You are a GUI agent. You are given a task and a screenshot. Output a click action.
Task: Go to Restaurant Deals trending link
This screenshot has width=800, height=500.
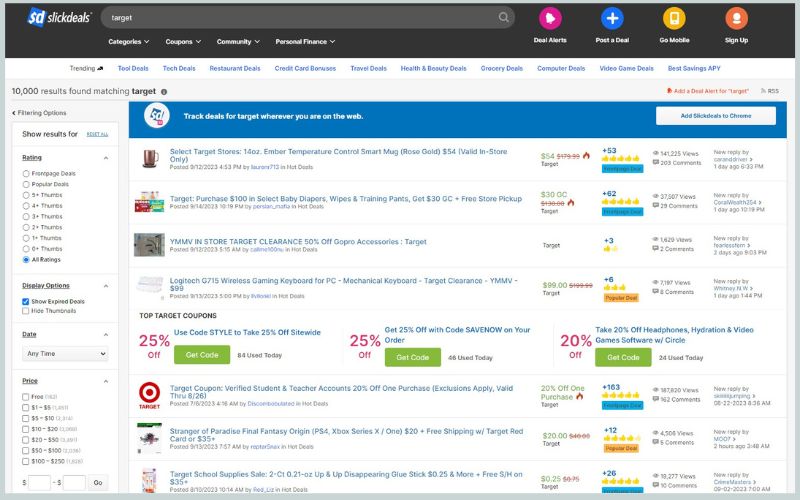click(x=235, y=68)
